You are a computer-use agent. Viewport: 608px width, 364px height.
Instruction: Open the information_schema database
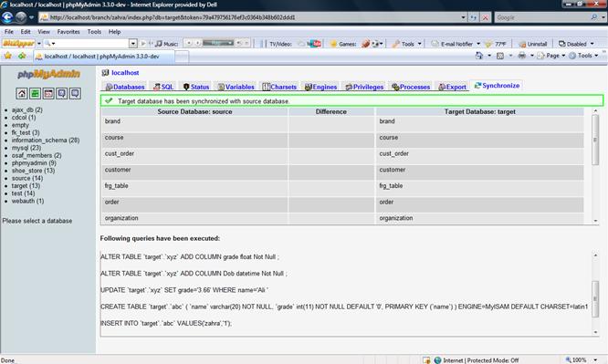(x=46, y=140)
